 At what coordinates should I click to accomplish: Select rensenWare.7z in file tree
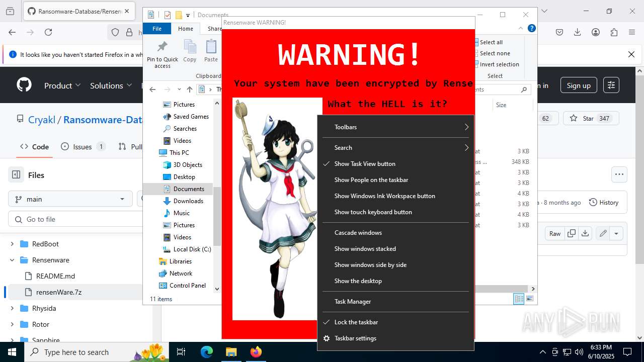(x=59, y=292)
